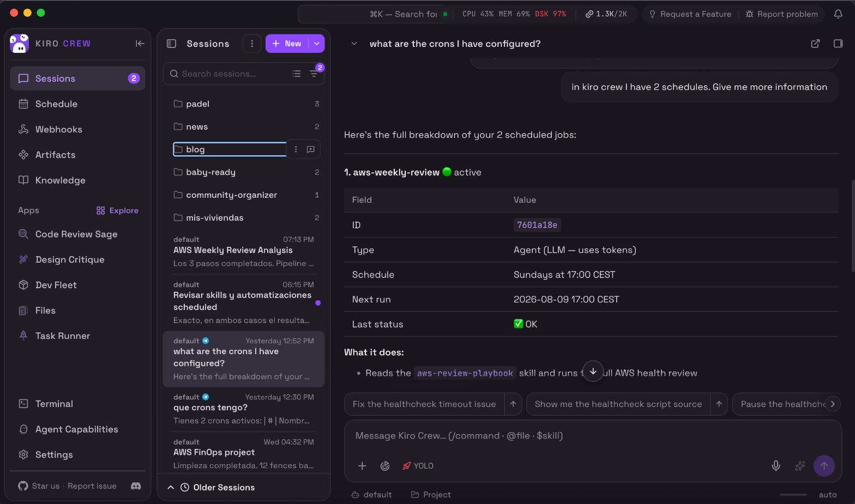Select 'Fix the healthcheck timeout issue' suggestion
The image size is (855, 504).
pyautogui.click(x=424, y=404)
